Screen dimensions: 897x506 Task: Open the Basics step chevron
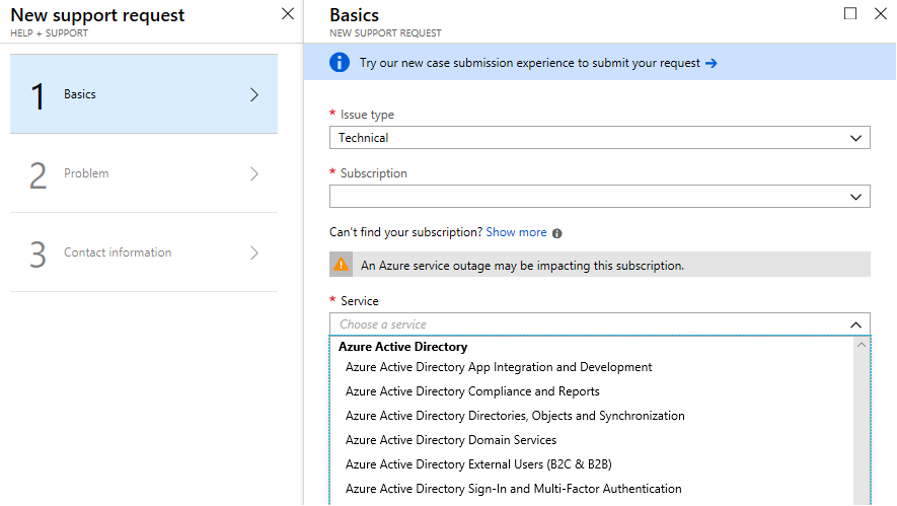click(x=255, y=94)
